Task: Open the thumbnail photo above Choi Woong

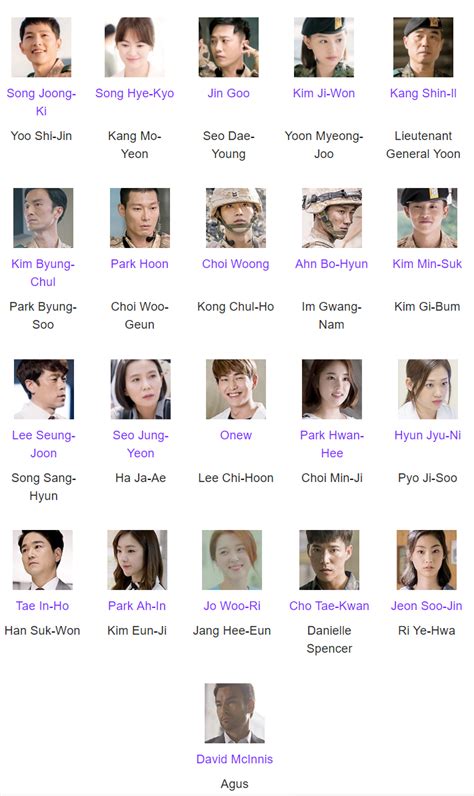Action: 235,218
